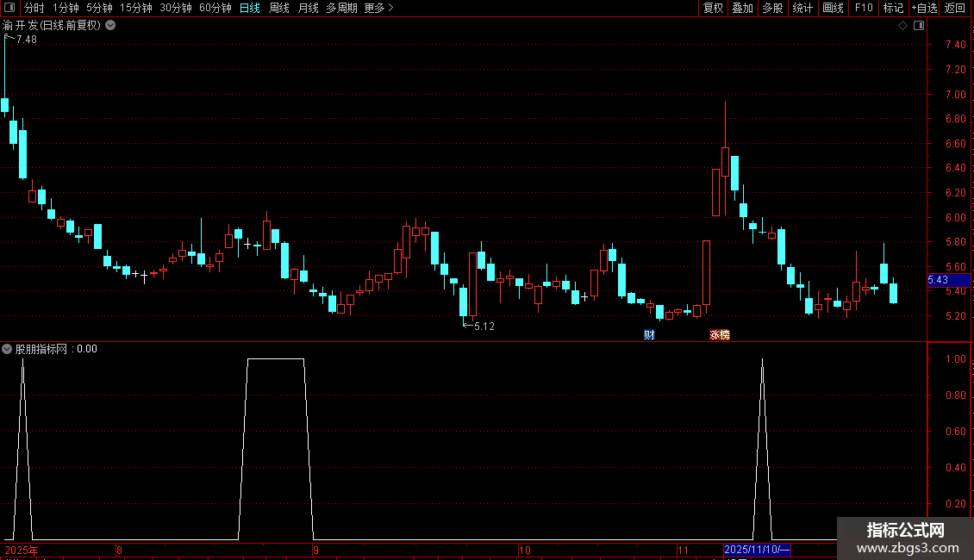Click the 财 financial report marker
974x560 pixels.
pos(649,335)
